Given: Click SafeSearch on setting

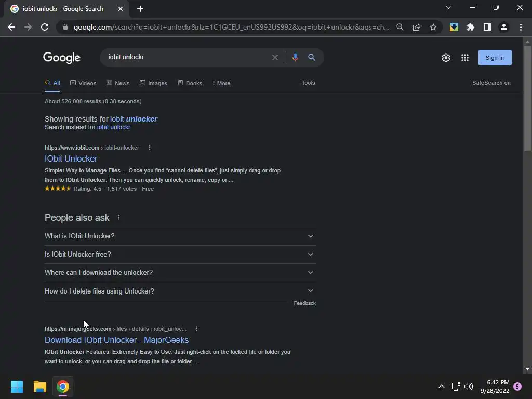Looking at the screenshot, I should (491, 83).
